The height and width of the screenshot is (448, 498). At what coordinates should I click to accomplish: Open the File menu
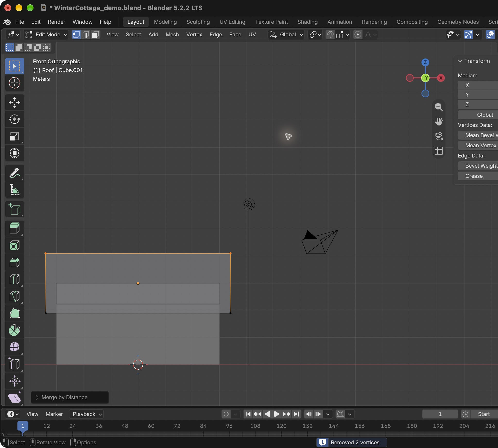(20, 22)
